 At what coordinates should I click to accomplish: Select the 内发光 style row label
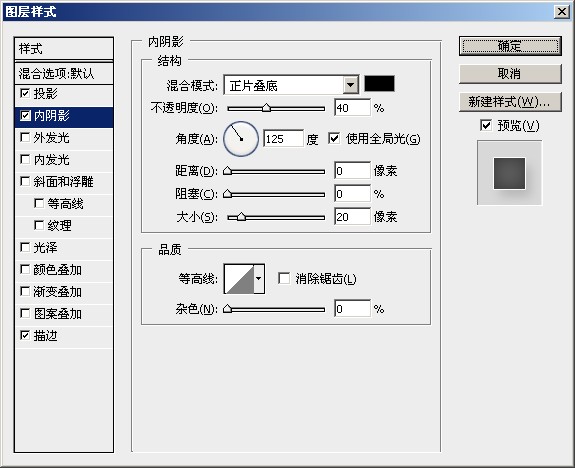tap(51, 160)
